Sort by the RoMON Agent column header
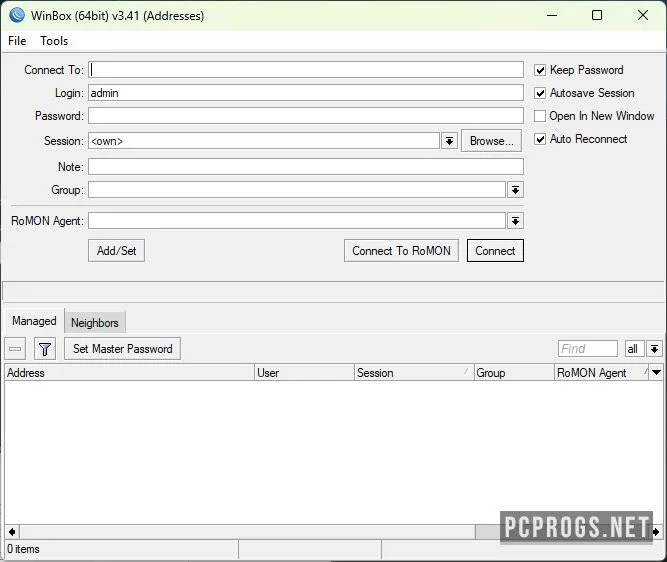Screen dimensions: 667x562 click(602, 373)
